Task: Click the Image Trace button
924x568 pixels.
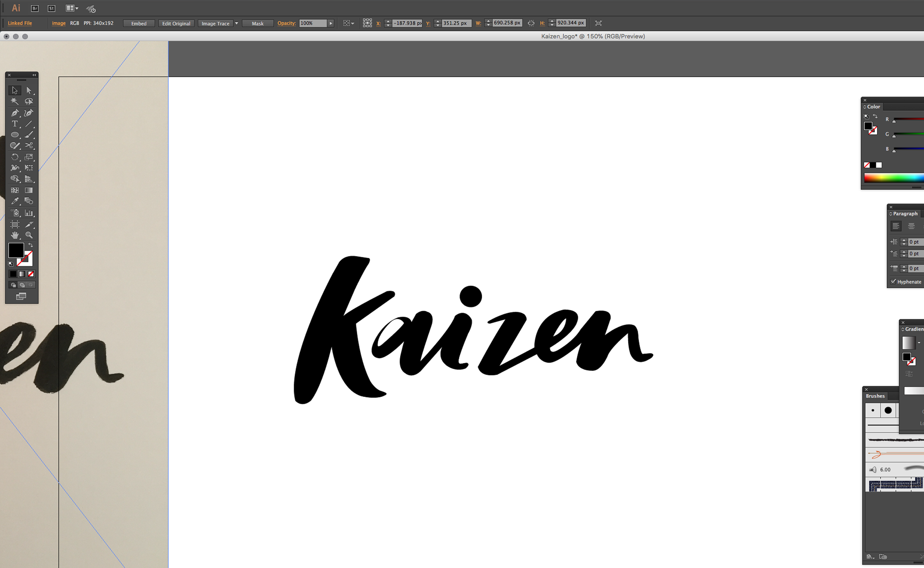Action: pyautogui.click(x=215, y=23)
